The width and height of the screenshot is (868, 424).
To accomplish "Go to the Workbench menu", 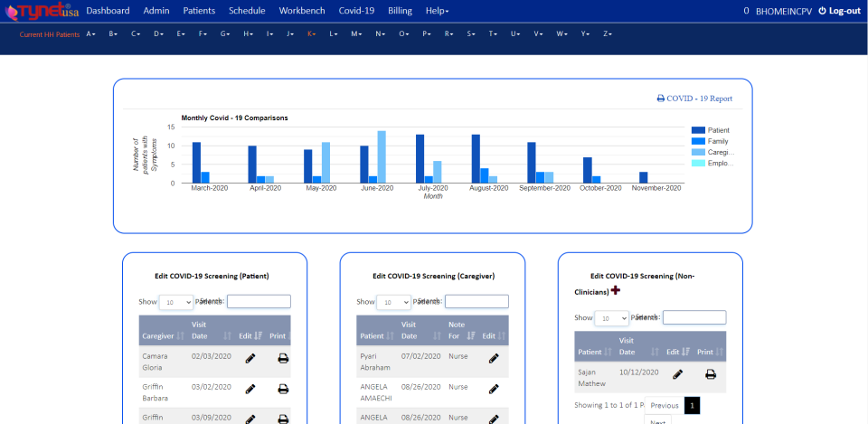I will tap(302, 11).
